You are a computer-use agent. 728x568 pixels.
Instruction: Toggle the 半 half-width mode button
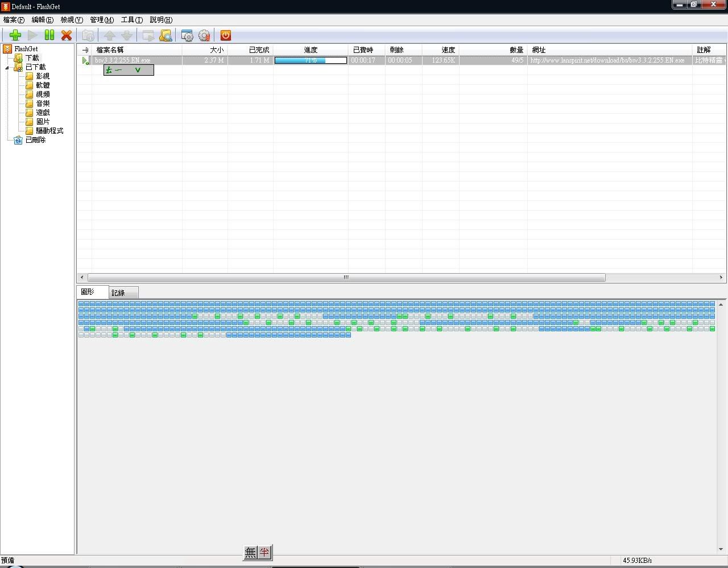coord(264,552)
